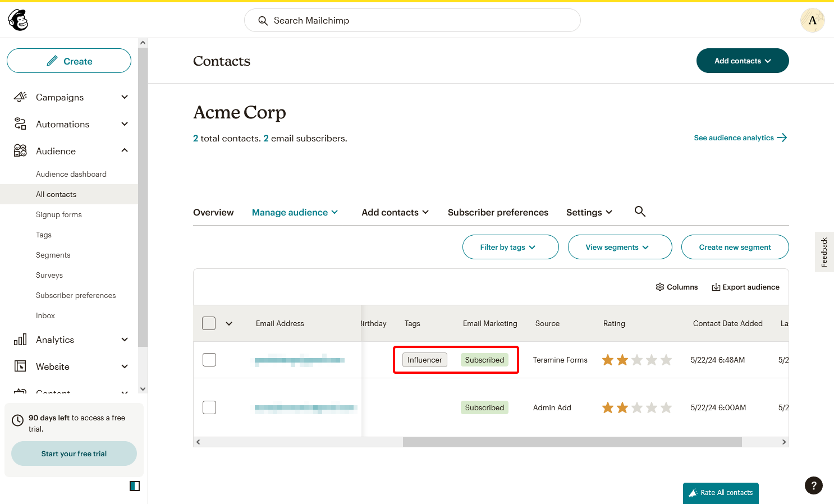The height and width of the screenshot is (504, 834).
Task: Select the Admin Add contact checkbox
Action: tap(209, 407)
